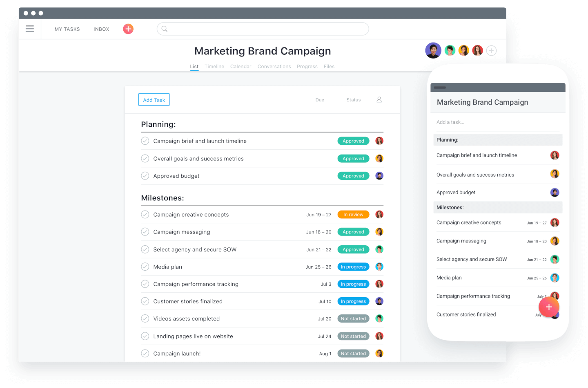Complete Campaign brief and launch timeline task
This screenshot has width=588, height=388.
click(x=145, y=141)
